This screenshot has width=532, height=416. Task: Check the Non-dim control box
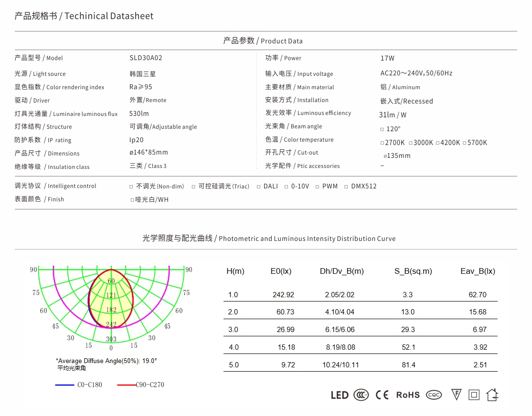131,187
